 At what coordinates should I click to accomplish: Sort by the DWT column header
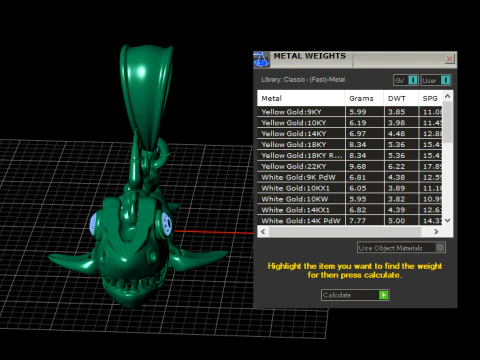click(401, 98)
